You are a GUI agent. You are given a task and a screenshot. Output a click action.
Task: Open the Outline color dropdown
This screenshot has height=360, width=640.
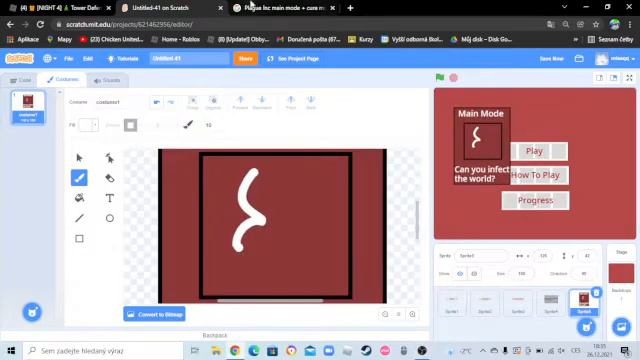(131, 125)
